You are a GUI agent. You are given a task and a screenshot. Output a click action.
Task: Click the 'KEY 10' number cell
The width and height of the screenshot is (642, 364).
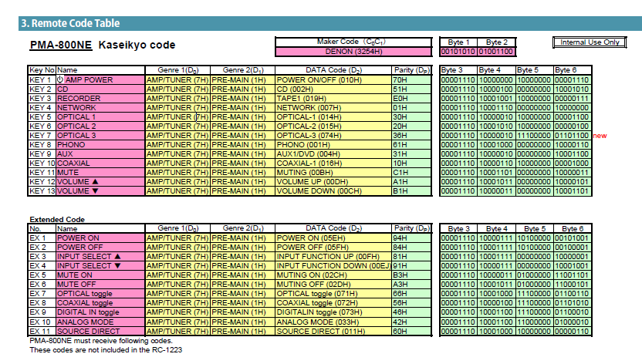[x=42, y=163]
